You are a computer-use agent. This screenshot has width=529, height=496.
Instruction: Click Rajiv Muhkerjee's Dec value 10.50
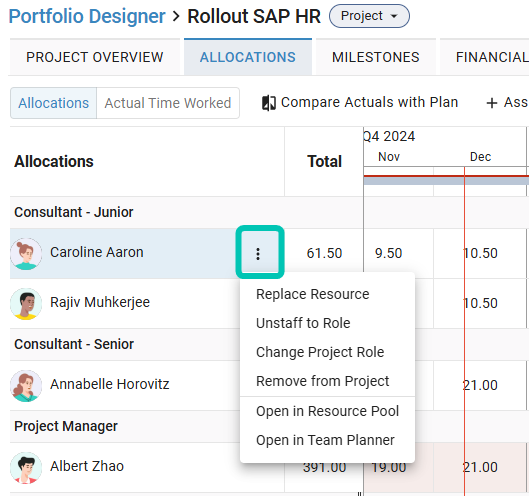click(x=480, y=303)
